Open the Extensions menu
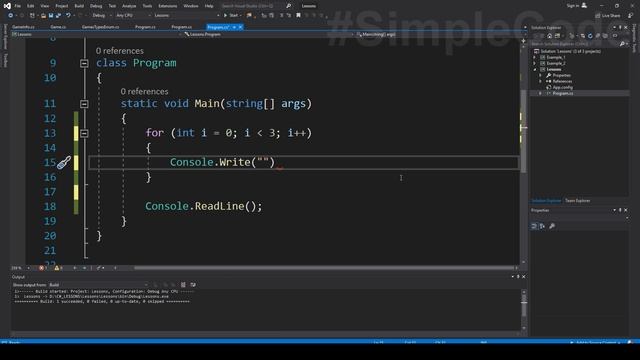 click(168, 6)
